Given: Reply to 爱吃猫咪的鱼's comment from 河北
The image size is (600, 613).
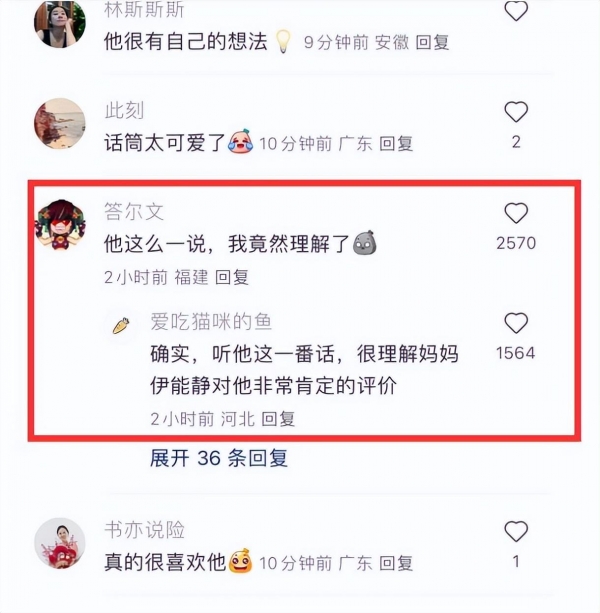Looking at the screenshot, I should click(278, 419).
